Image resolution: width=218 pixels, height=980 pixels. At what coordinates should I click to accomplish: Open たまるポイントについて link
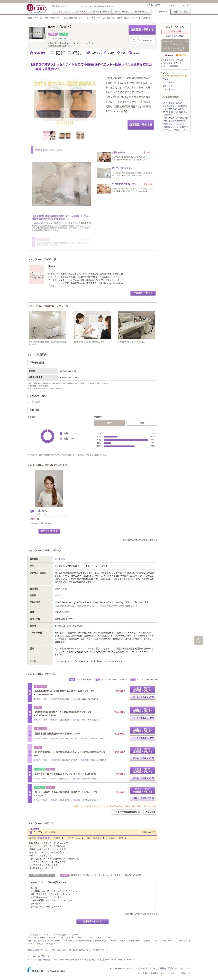pyautogui.click(x=173, y=60)
